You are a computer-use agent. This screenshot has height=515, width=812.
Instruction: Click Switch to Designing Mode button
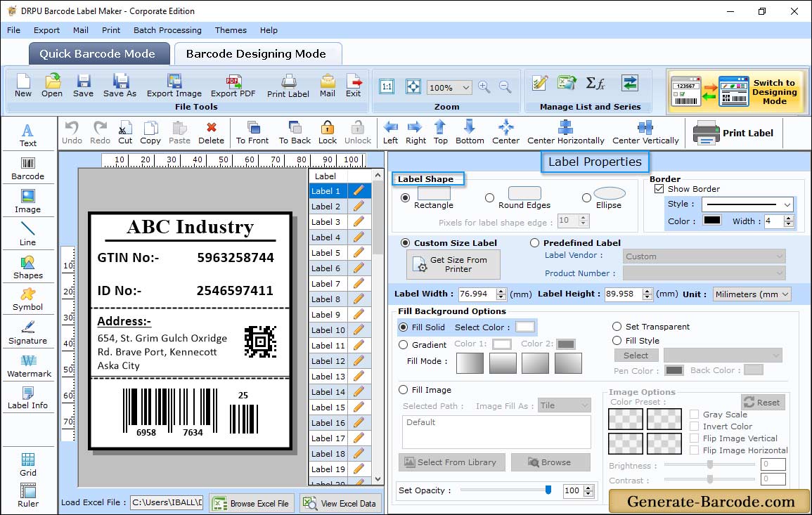[736, 92]
